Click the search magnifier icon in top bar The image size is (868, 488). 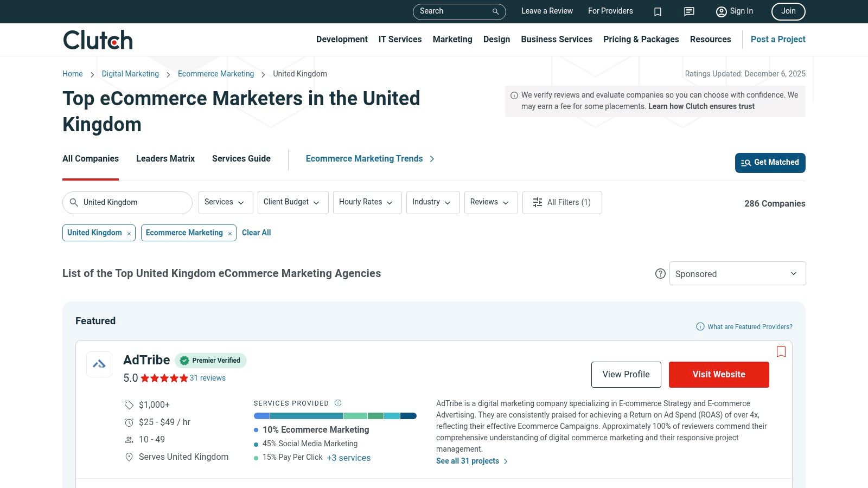[495, 11]
